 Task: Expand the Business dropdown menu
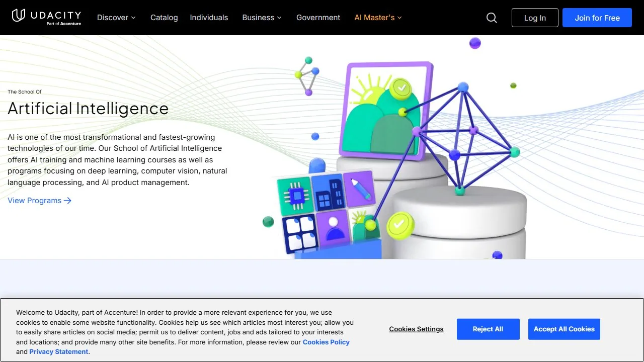(x=262, y=18)
